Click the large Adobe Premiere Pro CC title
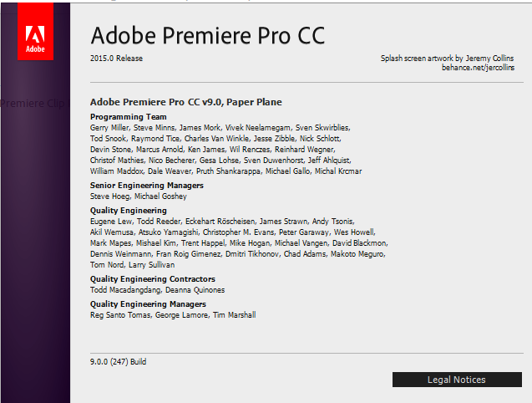Viewport: 532px width, 403px height. 207,36
